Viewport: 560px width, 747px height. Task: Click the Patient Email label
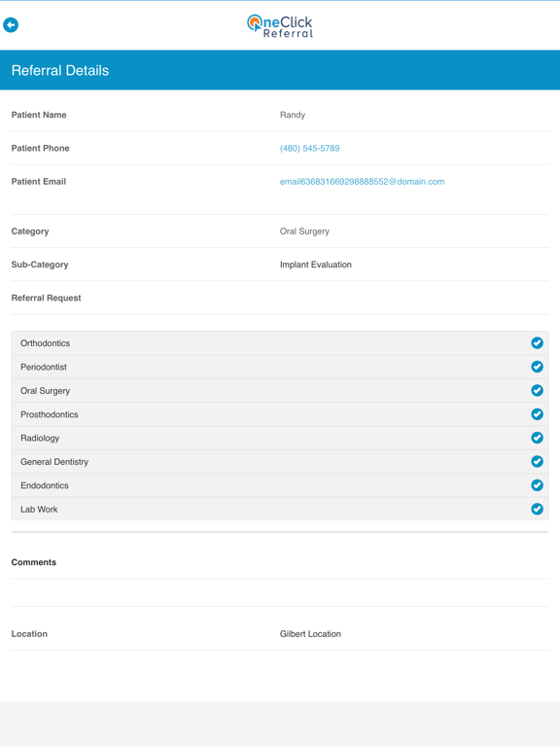[39, 182]
